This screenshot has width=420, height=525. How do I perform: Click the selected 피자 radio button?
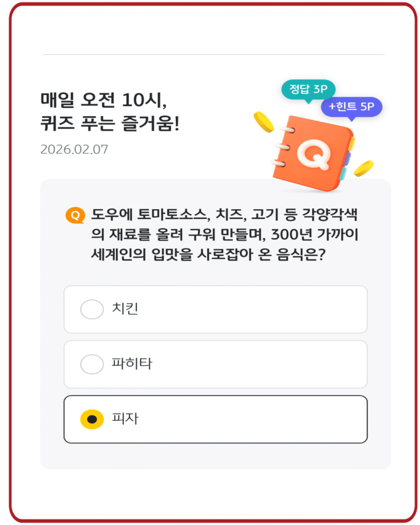[92, 419]
